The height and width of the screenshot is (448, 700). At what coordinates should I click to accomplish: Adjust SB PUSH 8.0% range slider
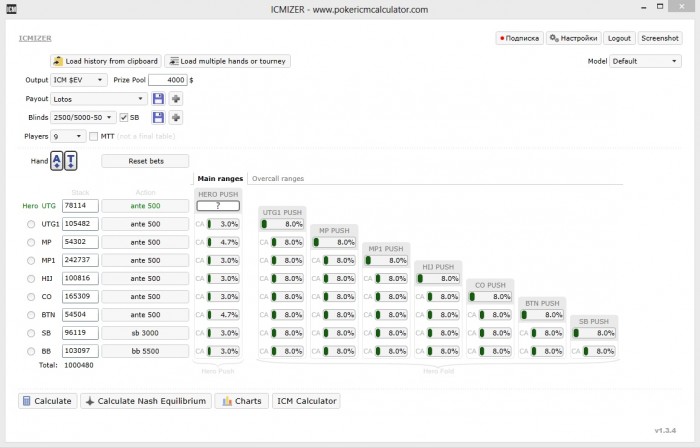click(594, 333)
